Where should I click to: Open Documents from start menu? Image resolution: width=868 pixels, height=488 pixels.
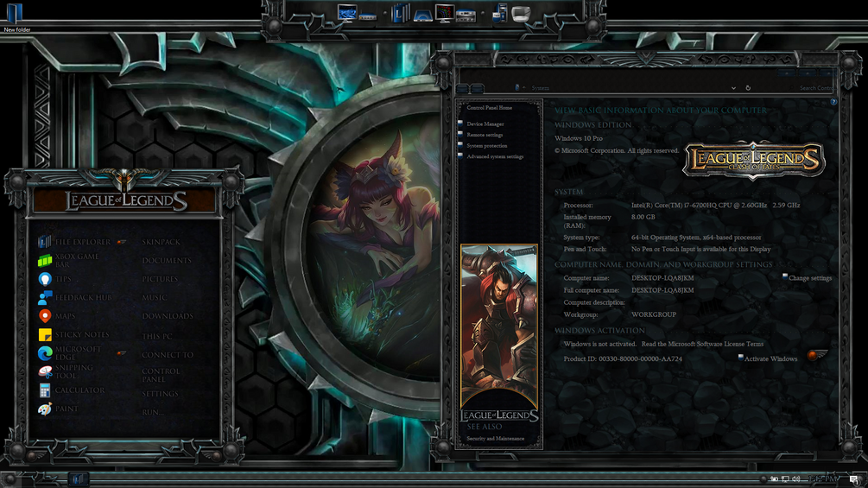167,261
